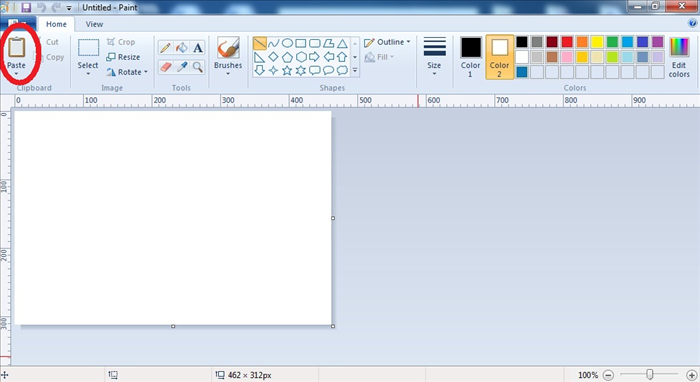700x382 pixels.
Task: Select the Diamond shape
Action: click(274, 57)
